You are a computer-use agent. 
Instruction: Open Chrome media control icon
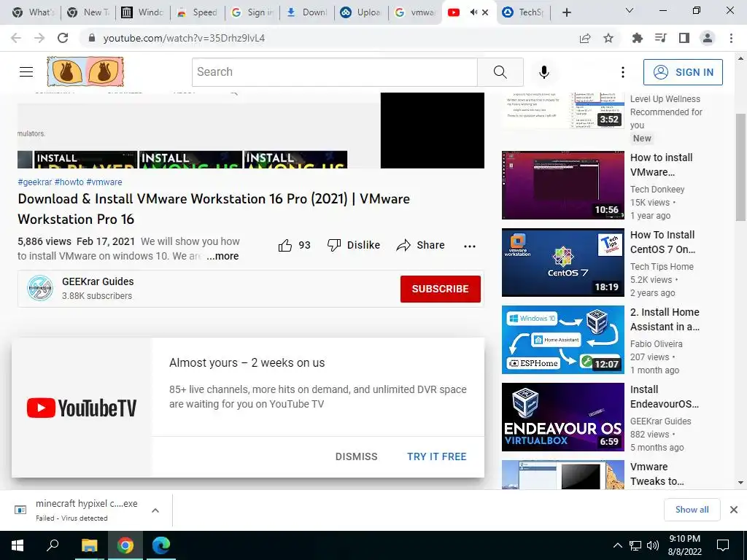click(x=661, y=38)
